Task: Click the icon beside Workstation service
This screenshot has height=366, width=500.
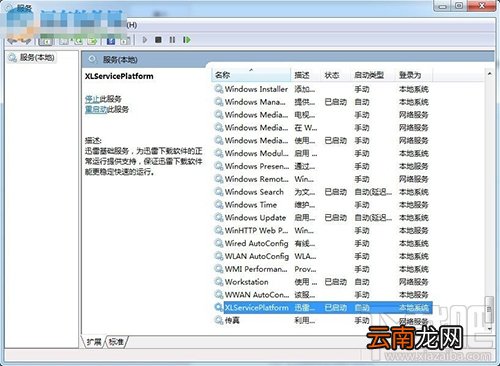Action: click(219, 282)
